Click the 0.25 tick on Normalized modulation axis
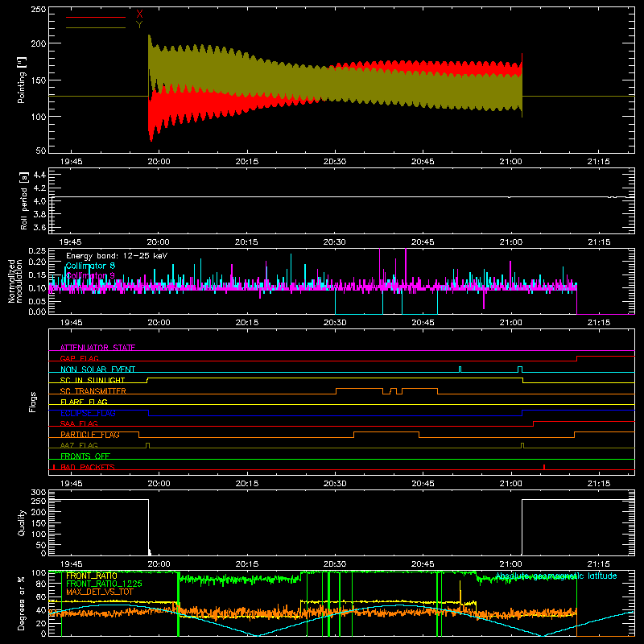Screen dimensions: 644x644 click(x=38, y=251)
